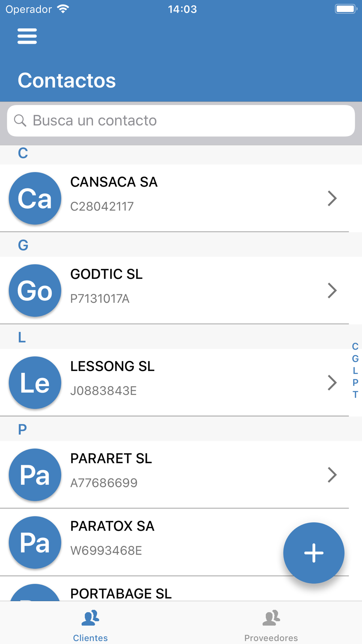
Task: Focus the Busca un contacto field
Action: click(181, 121)
